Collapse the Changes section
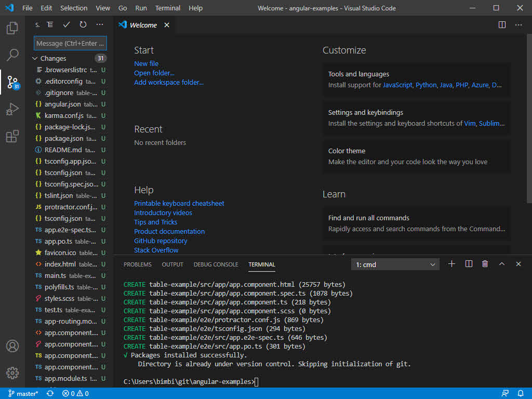The width and height of the screenshot is (532, 399). pyautogui.click(x=35, y=59)
